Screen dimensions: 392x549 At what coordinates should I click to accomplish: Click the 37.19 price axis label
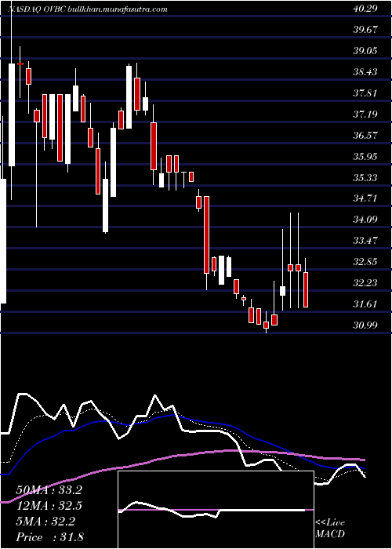(365, 115)
